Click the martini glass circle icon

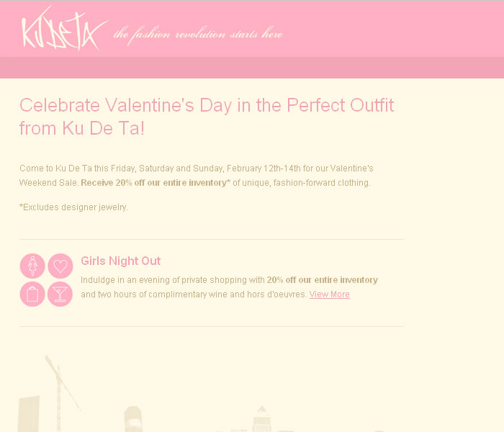click(x=60, y=294)
